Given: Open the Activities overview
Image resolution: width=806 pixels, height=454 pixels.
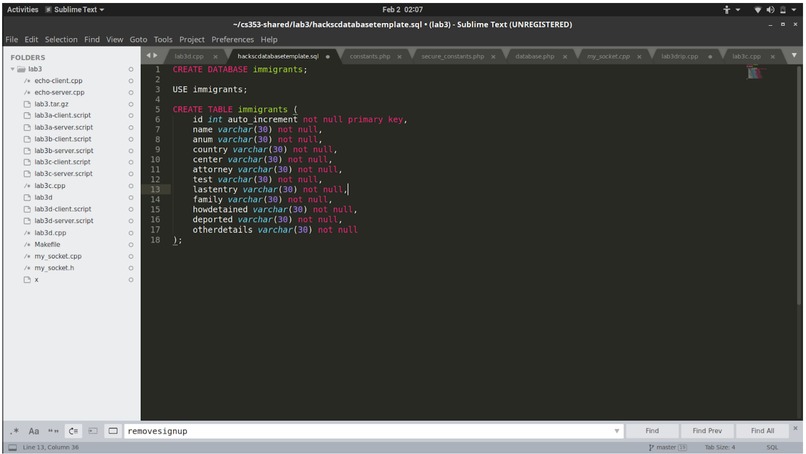Looking at the screenshot, I should coord(23,10).
